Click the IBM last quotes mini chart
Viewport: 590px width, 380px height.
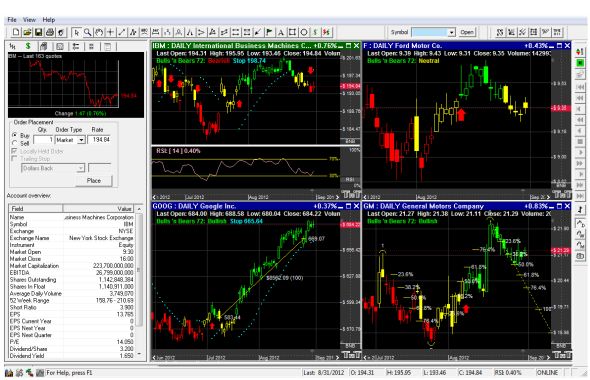(76, 85)
